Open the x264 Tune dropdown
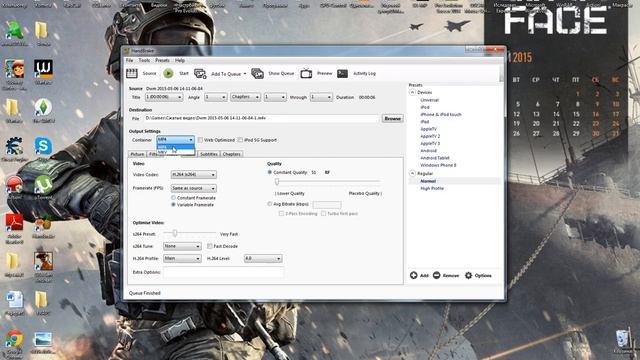Screen dimensions: 640x360 point(182,246)
